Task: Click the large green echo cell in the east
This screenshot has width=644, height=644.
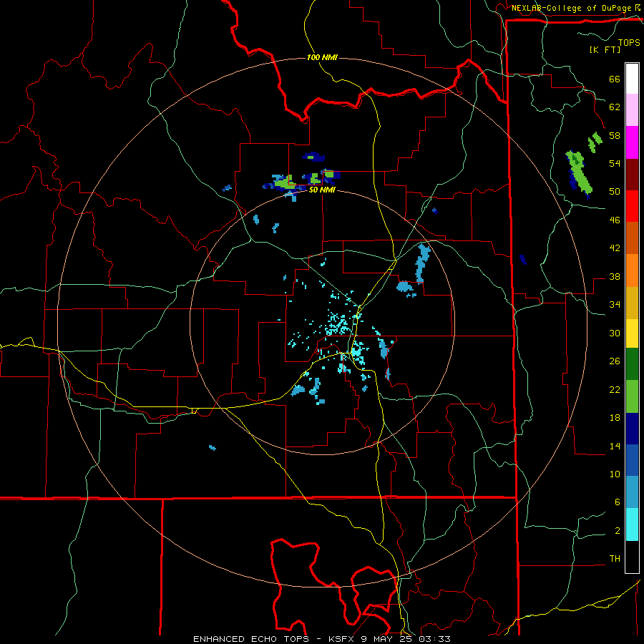Action: (x=580, y=175)
